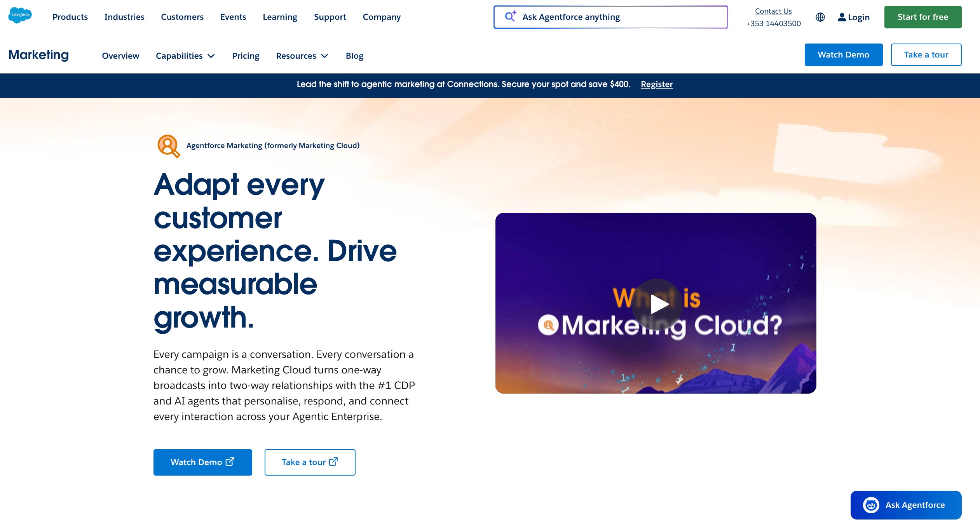Select the Overview menu item

120,56
